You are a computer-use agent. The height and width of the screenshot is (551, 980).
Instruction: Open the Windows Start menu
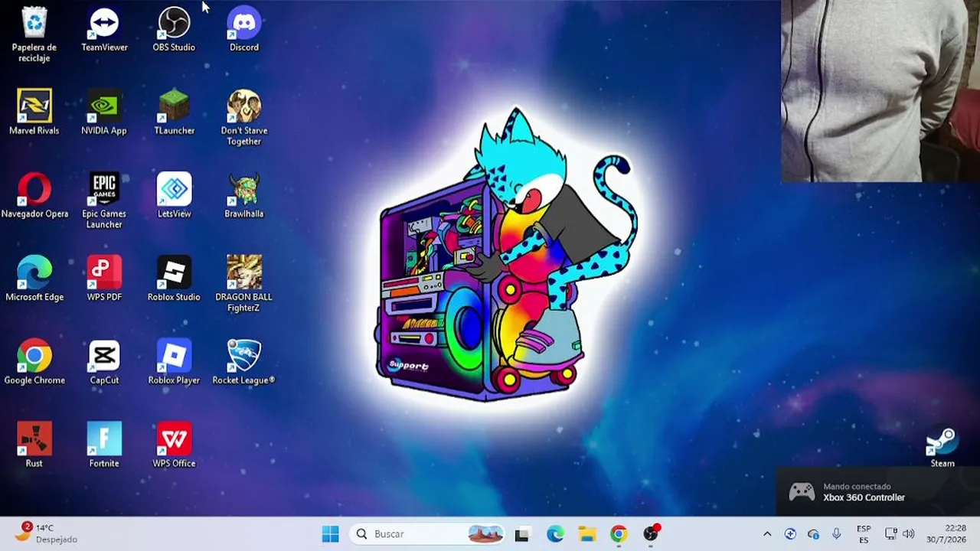(330, 534)
